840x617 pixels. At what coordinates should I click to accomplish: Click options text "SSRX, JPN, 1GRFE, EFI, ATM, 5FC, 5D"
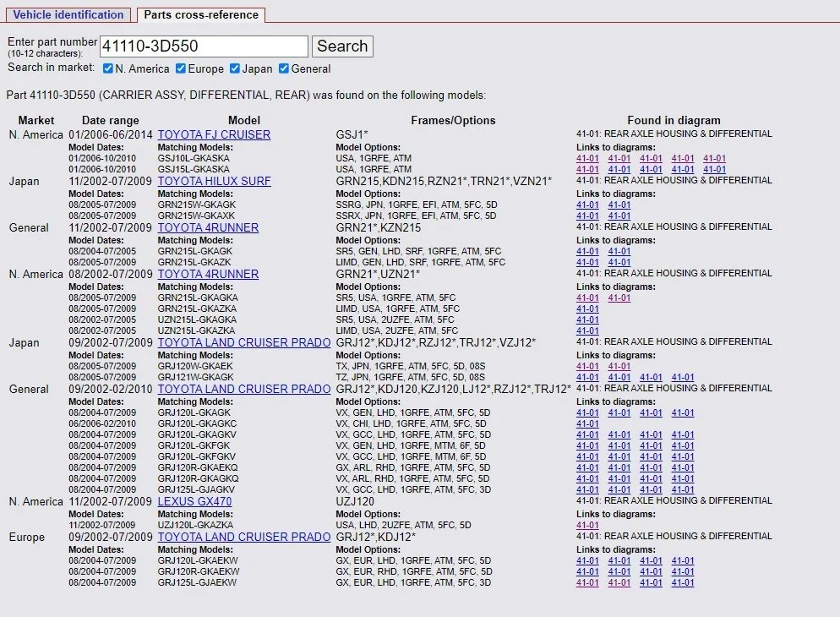[x=417, y=216]
